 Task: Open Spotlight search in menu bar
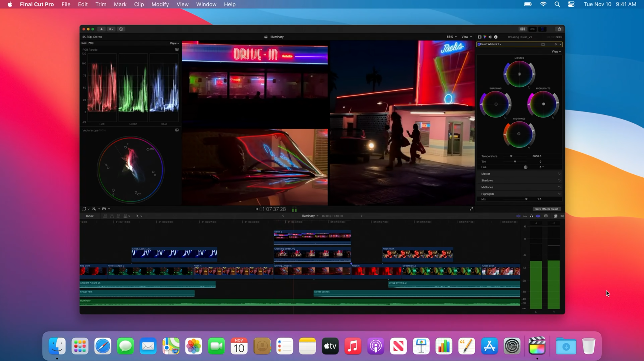click(557, 4)
